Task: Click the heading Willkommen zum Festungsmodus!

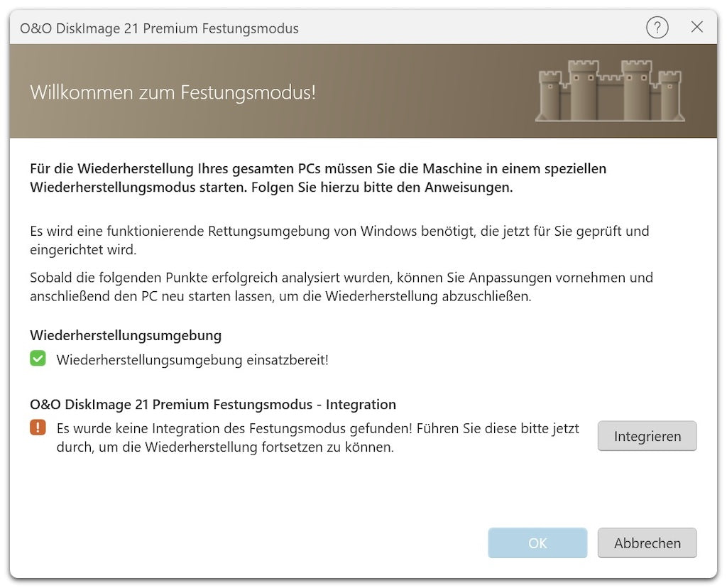Action: click(173, 92)
